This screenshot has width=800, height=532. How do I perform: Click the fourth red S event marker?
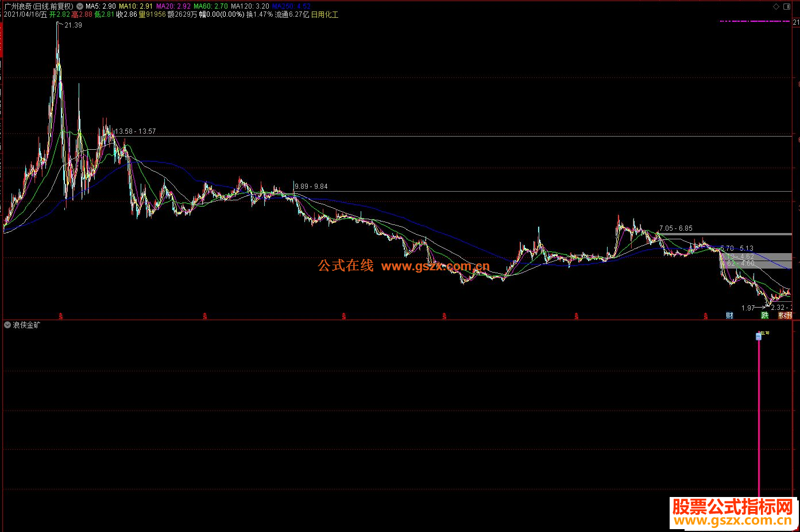tap(445, 316)
